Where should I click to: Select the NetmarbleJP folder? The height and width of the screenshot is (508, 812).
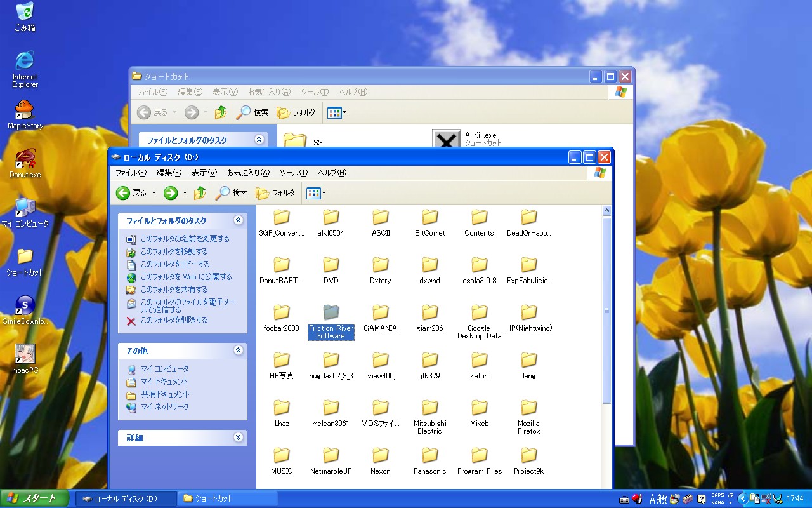(x=331, y=460)
